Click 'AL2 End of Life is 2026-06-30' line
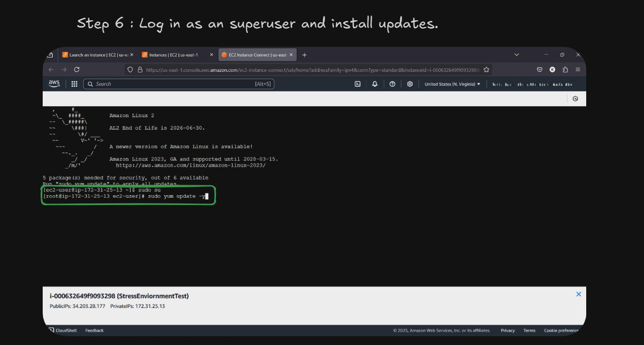This screenshot has width=644, height=345. (x=157, y=128)
